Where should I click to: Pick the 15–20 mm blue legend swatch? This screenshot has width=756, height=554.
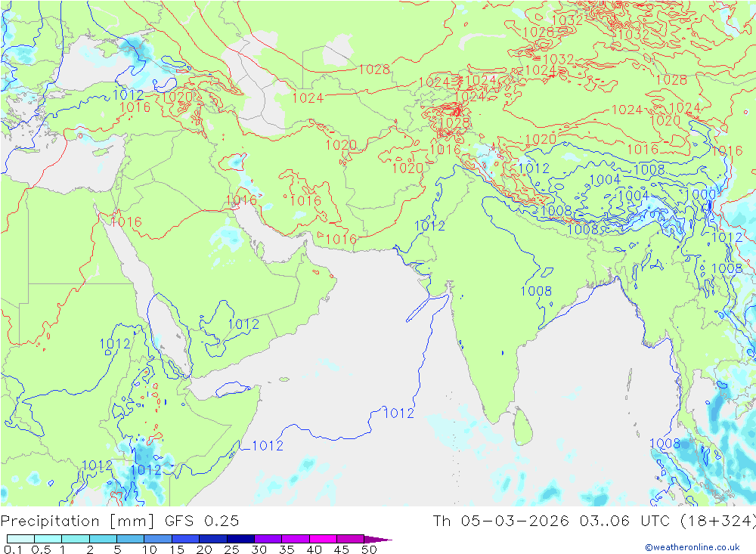point(186,539)
